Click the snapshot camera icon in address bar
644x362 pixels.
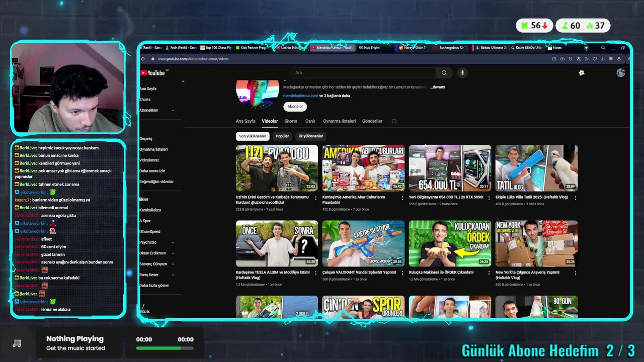562,59
